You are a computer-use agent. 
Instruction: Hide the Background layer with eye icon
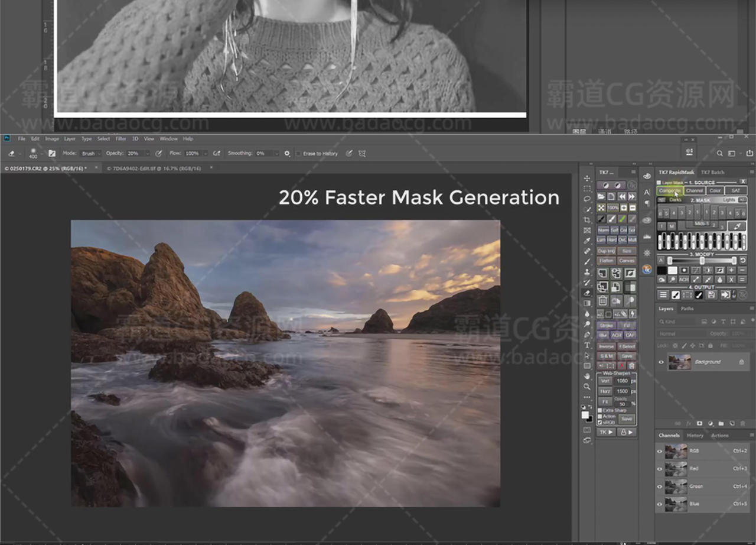pos(661,362)
